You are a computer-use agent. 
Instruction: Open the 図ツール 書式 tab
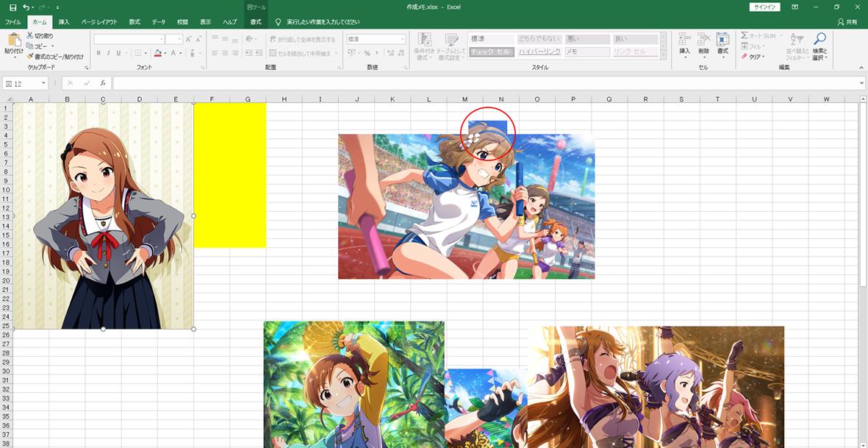[x=256, y=22]
